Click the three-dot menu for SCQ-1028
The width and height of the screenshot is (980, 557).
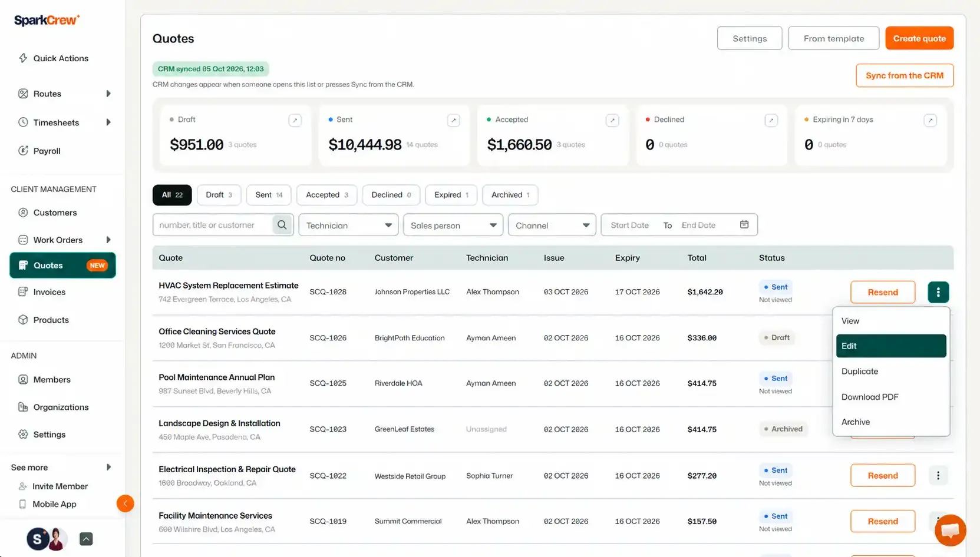938,292
